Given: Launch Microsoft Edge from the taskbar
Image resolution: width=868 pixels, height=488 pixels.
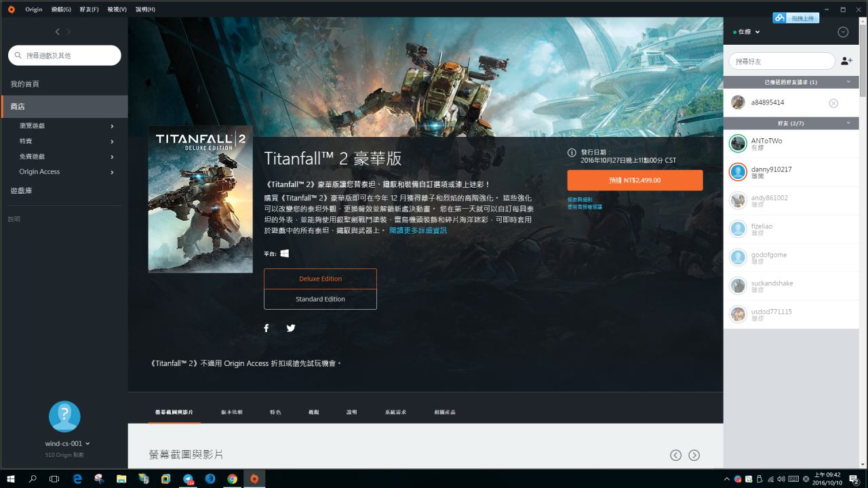Looking at the screenshot, I should pos(77,479).
